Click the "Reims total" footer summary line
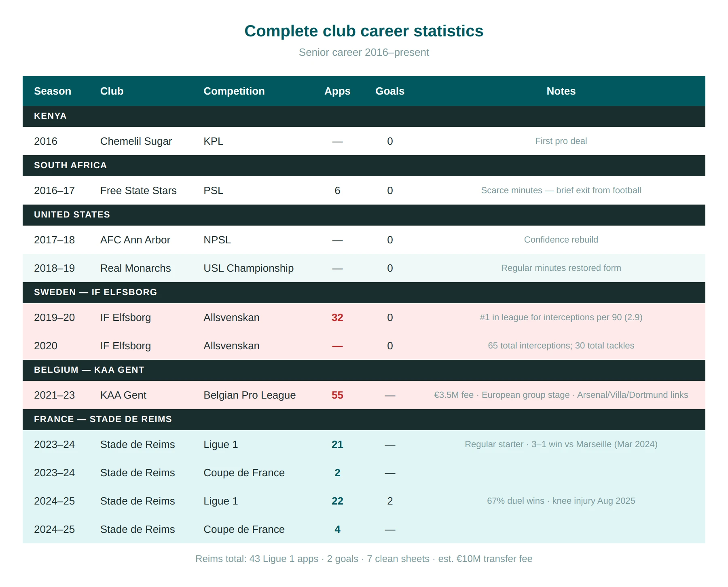728x587 pixels. pos(364,559)
